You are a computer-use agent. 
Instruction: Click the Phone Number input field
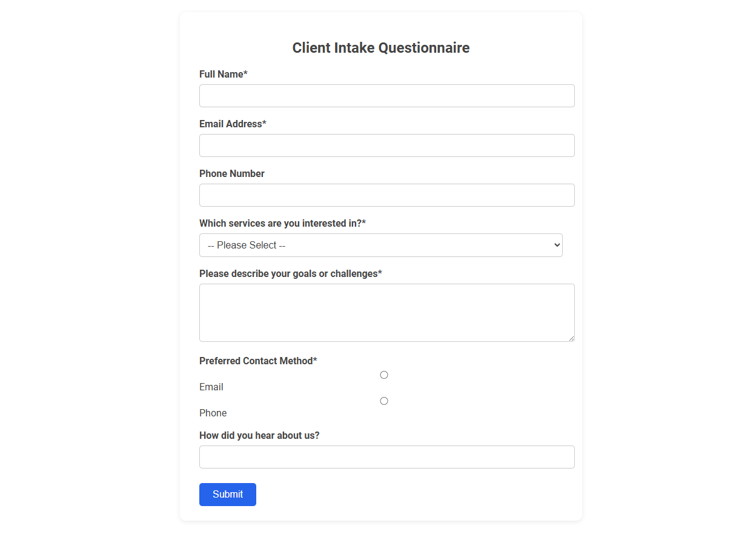(386, 195)
